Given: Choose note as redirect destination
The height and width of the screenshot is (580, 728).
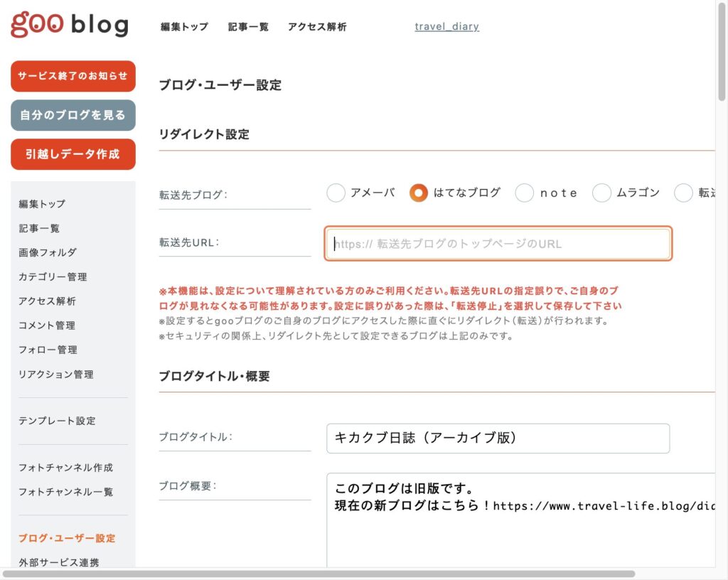Looking at the screenshot, I should click(525, 193).
